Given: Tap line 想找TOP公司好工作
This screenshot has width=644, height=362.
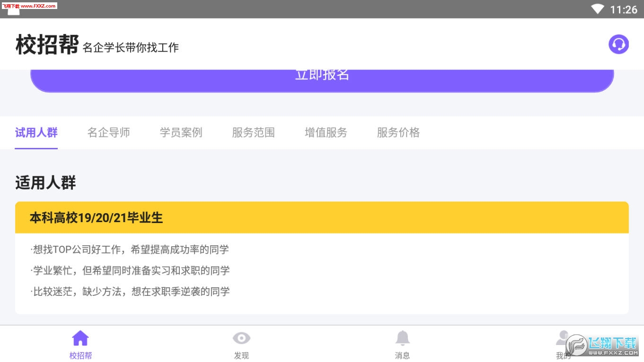Looking at the screenshot, I should (130, 250).
